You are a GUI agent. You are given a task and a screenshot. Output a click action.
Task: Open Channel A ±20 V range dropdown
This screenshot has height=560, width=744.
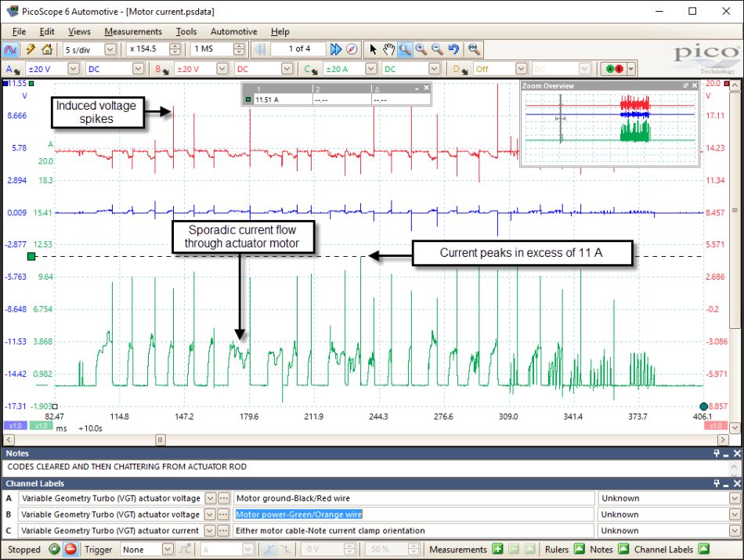point(73,69)
